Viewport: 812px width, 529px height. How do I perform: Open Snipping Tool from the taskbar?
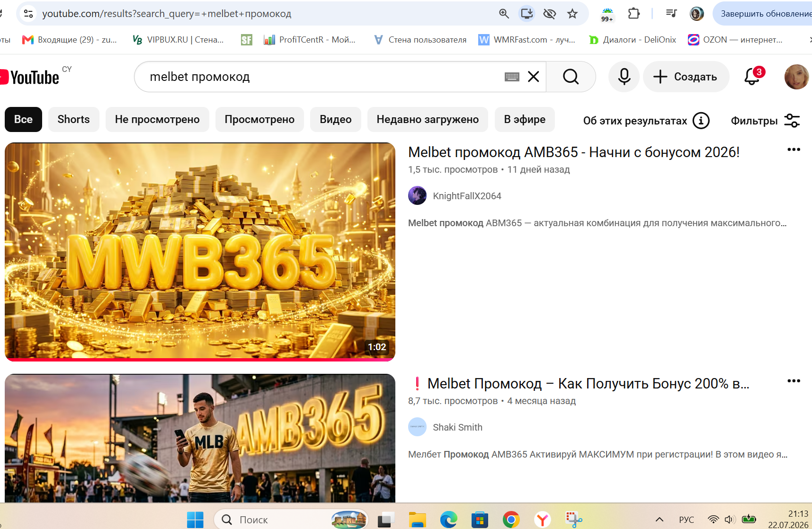(x=574, y=520)
